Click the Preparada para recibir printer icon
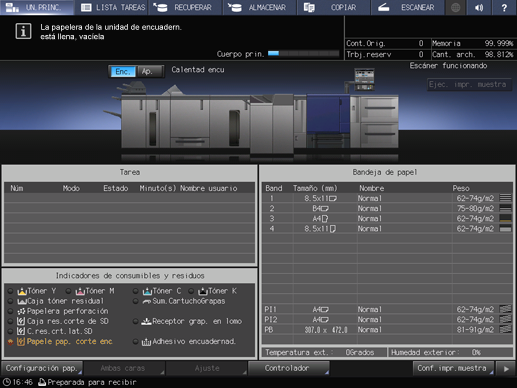 [x=42, y=382]
